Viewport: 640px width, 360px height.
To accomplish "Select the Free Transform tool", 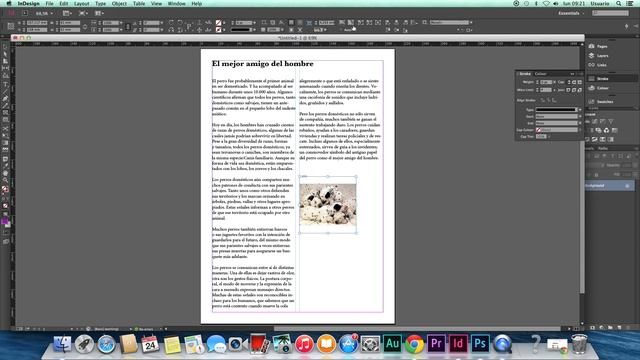I will tap(5, 136).
